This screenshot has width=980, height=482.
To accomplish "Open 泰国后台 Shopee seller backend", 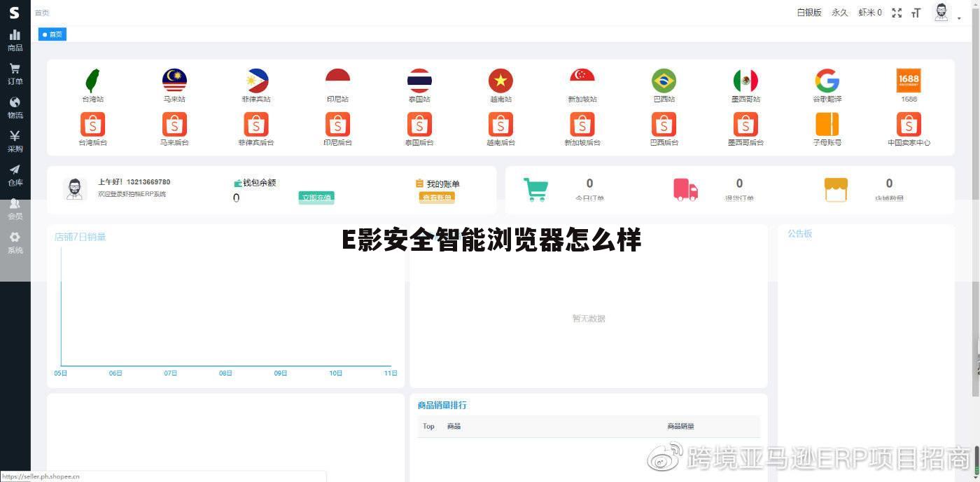I will [419, 125].
